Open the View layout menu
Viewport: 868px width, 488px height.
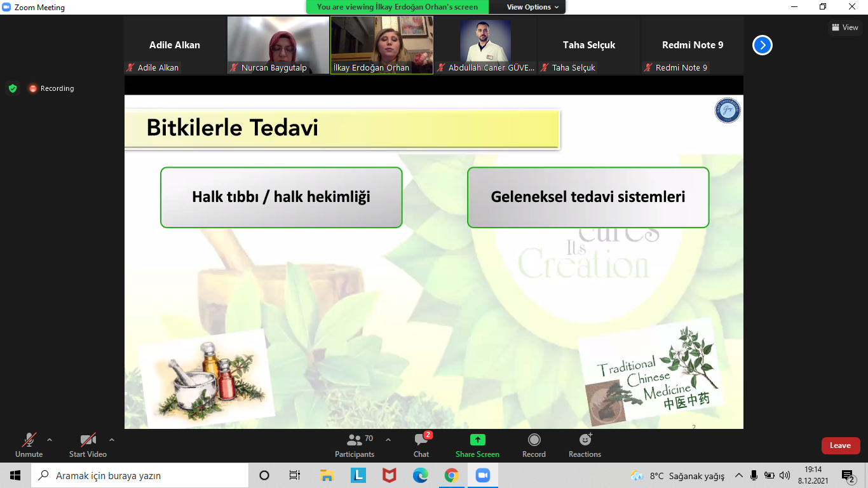click(x=844, y=27)
